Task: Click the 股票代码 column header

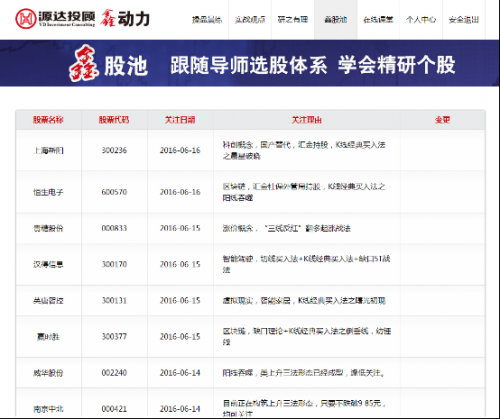Action: pyautogui.click(x=114, y=120)
